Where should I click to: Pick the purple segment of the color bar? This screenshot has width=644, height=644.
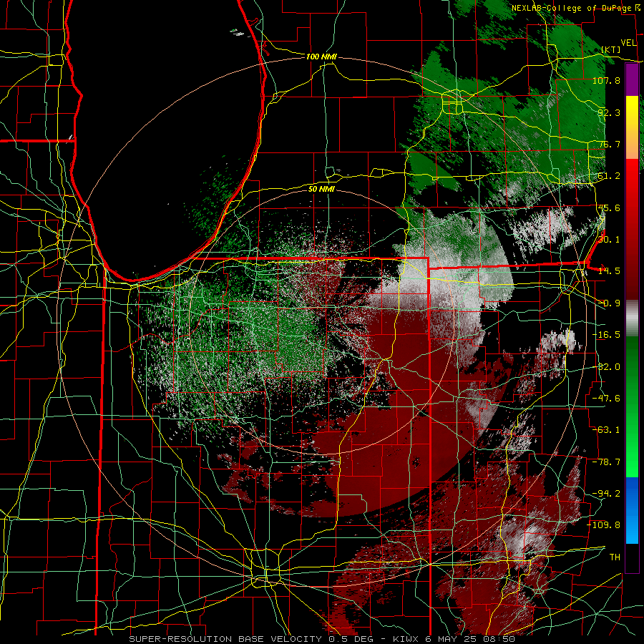(632, 79)
